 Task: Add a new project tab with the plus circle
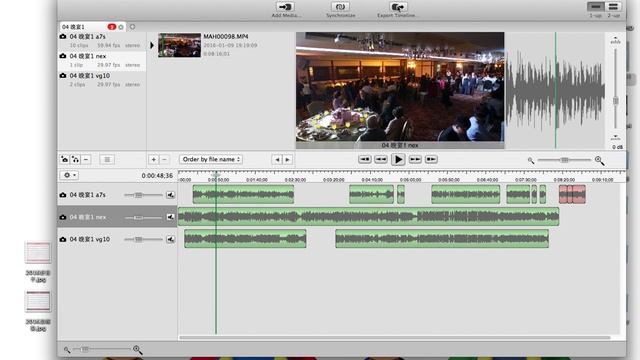pyautogui.click(x=132, y=27)
